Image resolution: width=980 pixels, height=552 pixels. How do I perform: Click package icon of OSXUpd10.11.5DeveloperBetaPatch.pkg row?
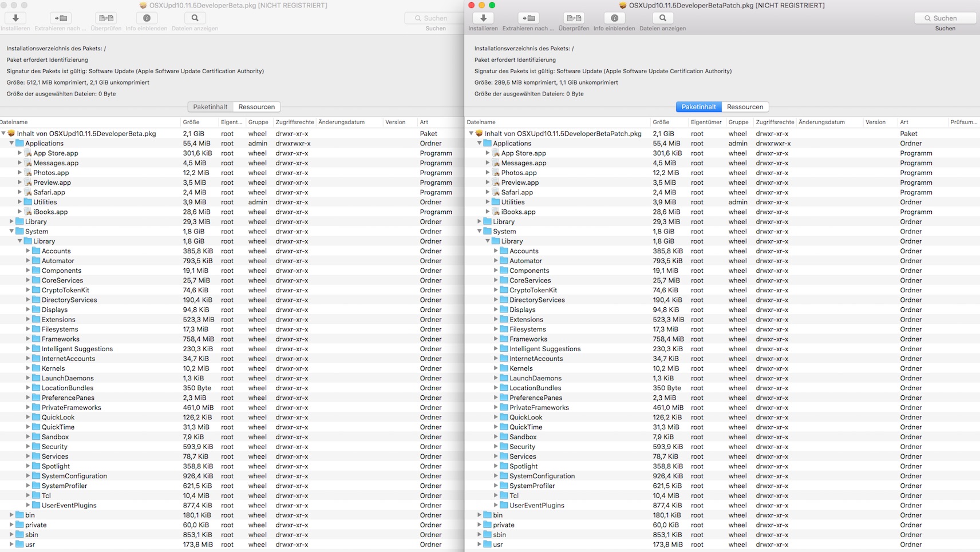click(x=479, y=133)
